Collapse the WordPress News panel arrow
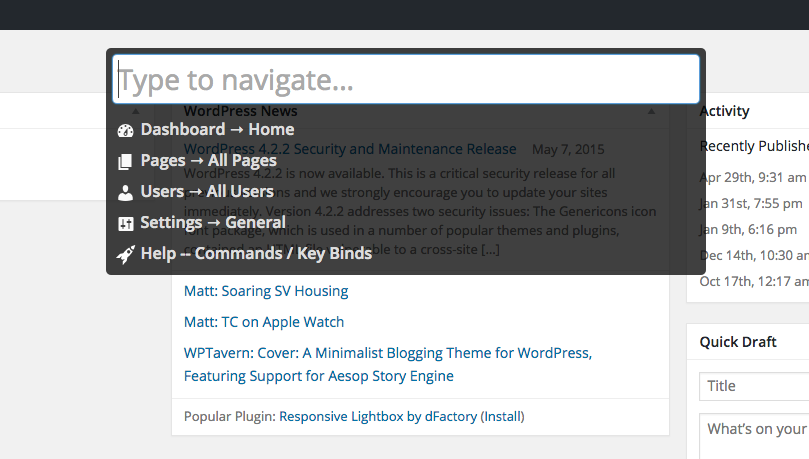The width and height of the screenshot is (809, 459). point(652,111)
